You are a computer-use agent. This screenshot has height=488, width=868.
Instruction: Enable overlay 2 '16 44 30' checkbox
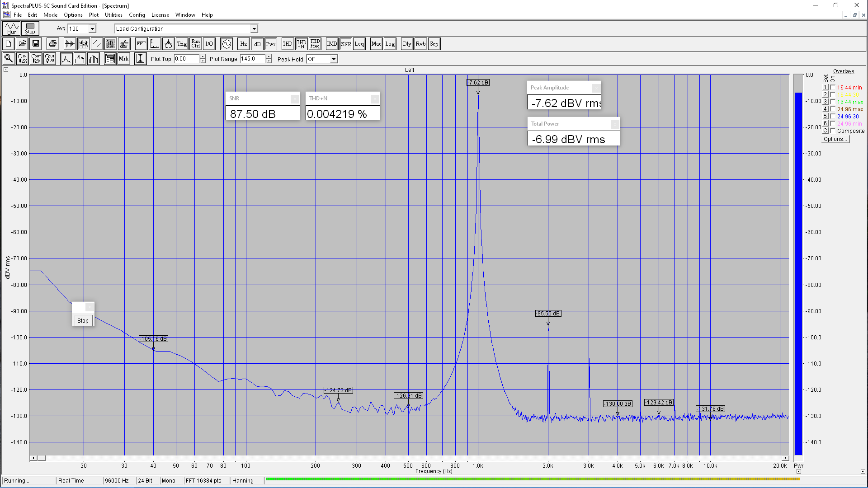pos(833,95)
